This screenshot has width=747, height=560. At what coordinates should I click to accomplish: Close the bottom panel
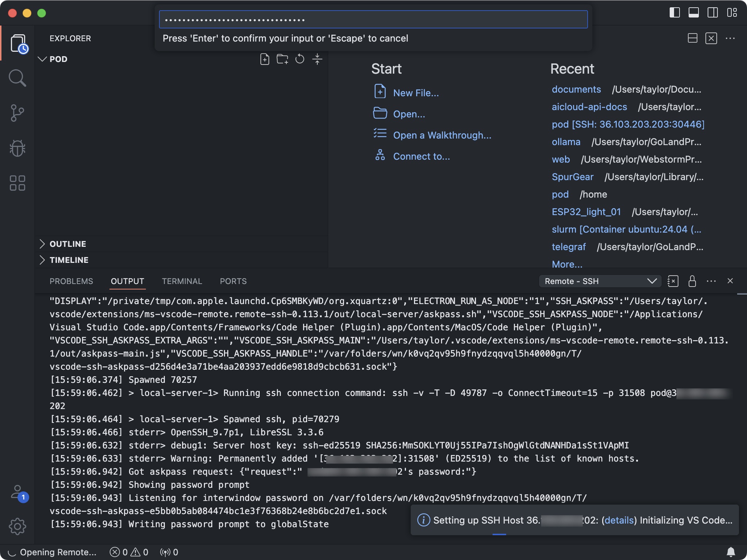730,281
